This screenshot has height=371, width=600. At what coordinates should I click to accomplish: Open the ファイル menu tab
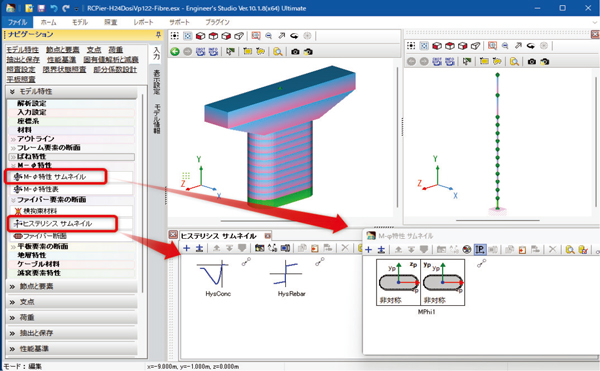[x=18, y=22]
